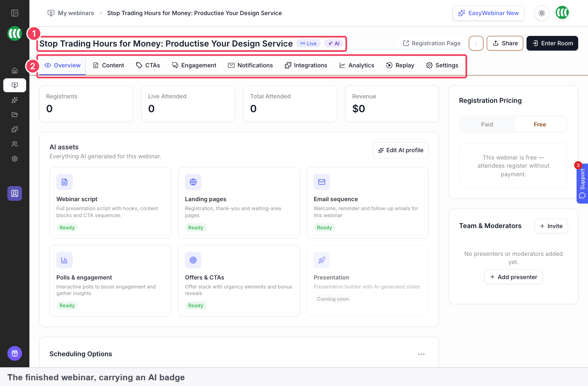Invite a team member with Invite button
Screen dimensions: 588x386
point(551,226)
